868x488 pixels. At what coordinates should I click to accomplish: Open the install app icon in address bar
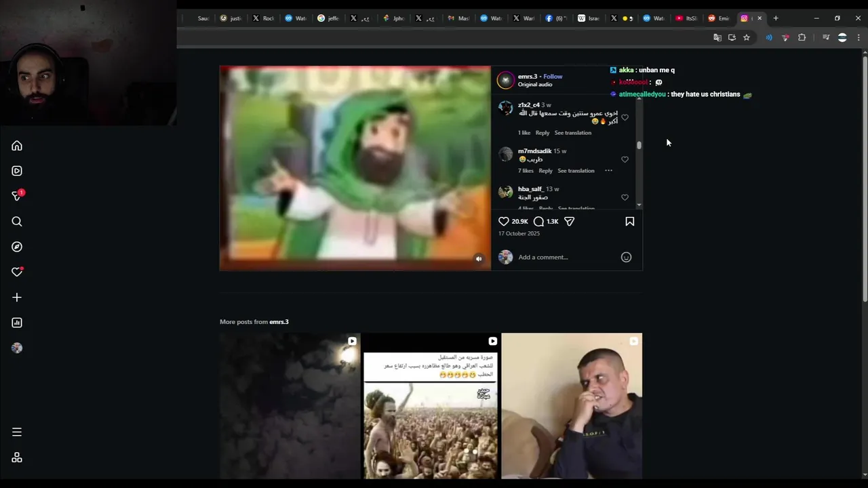tap(732, 37)
